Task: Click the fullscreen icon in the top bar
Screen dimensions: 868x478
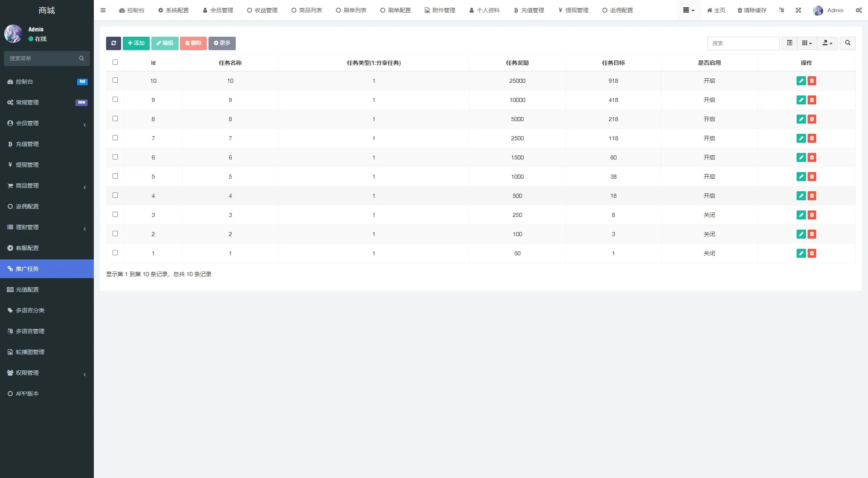Action: 798,10
